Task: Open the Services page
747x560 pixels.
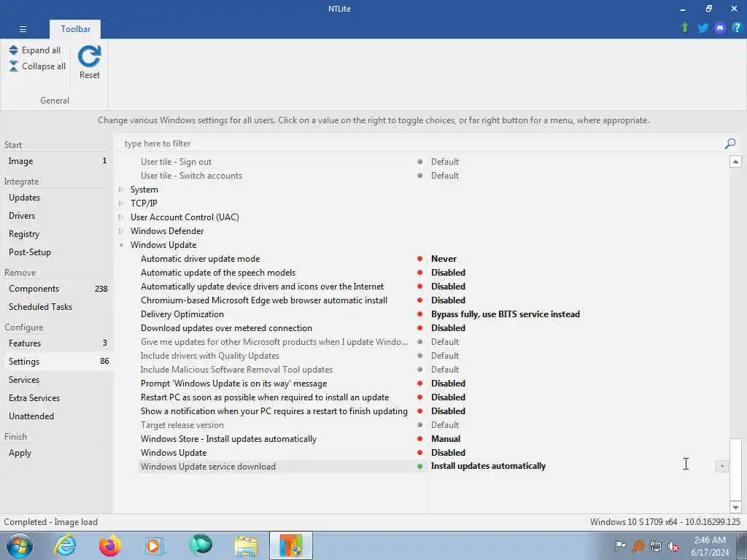Action: click(x=57, y=379)
